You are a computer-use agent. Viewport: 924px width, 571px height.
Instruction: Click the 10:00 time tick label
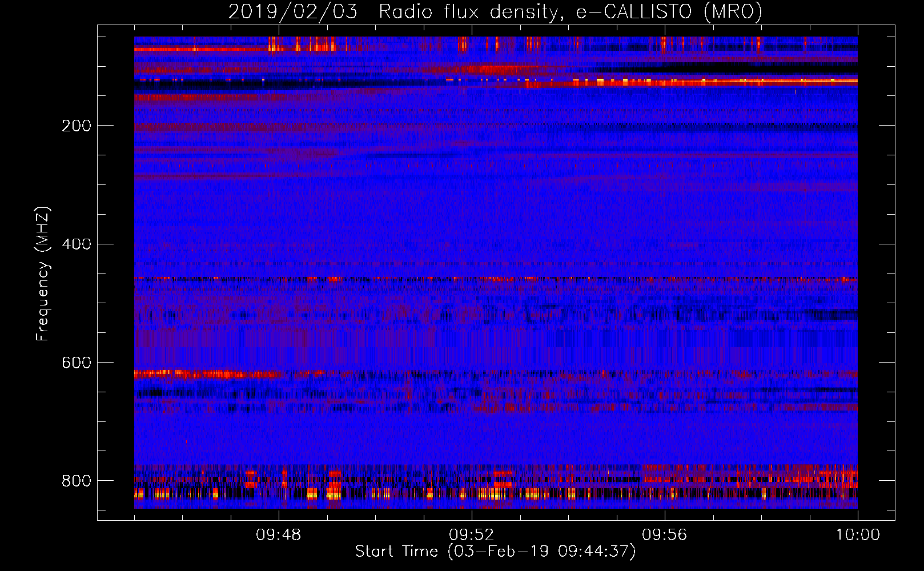click(858, 535)
